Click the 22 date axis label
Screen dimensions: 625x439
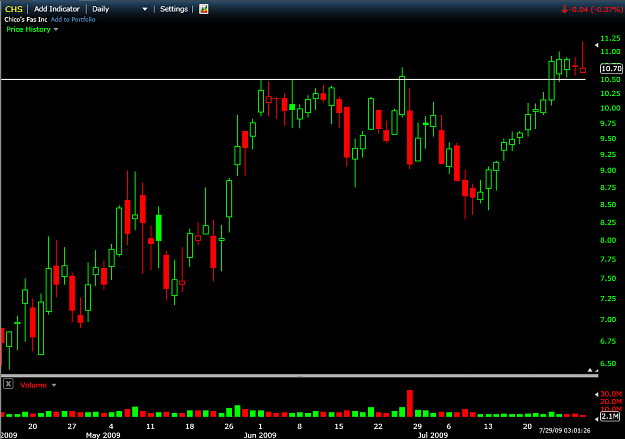(378, 426)
